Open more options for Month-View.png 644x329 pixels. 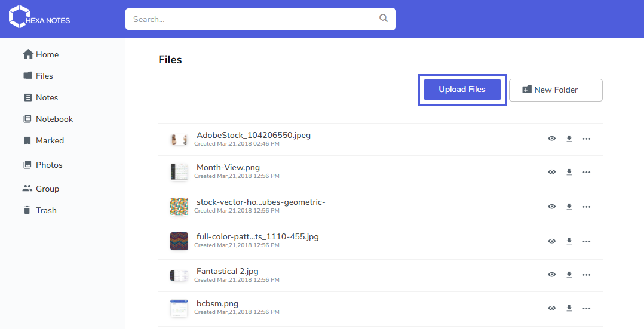(x=586, y=172)
